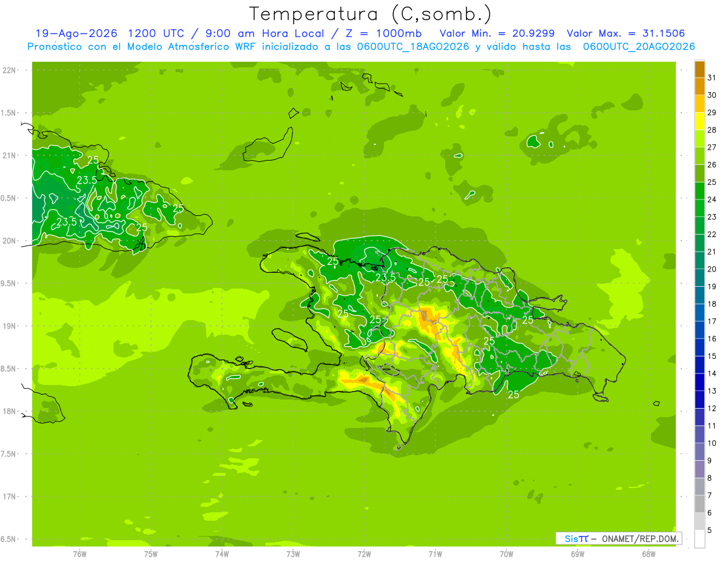The width and height of the screenshot is (728, 562).
Task: Click the longitude axis label '69W'
Action: (x=578, y=555)
